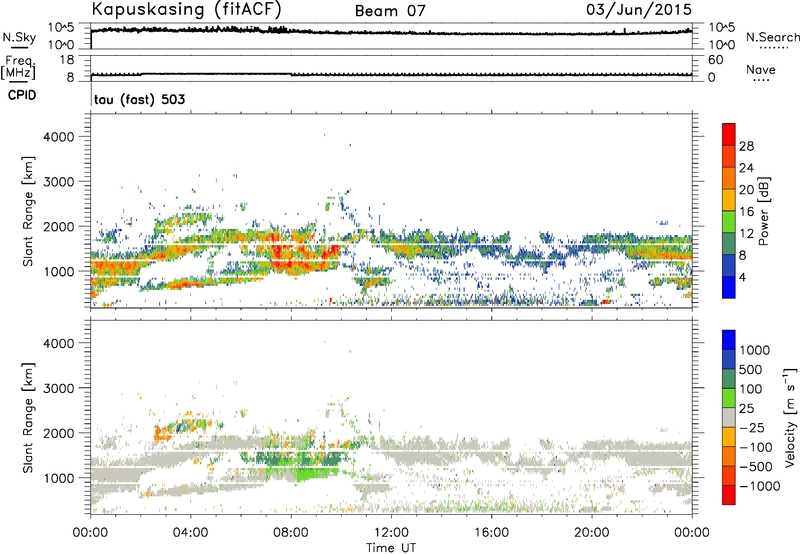The width and height of the screenshot is (800, 554).
Task: Select the 'Beam 07' label
Action: tap(390, 11)
